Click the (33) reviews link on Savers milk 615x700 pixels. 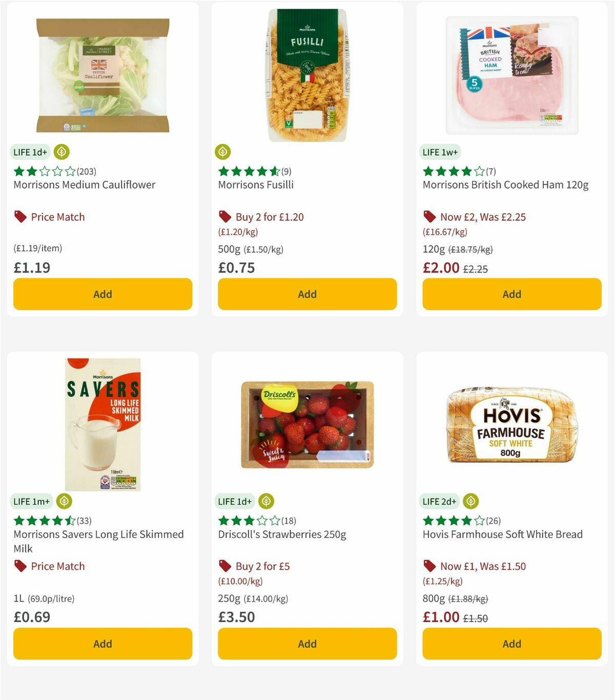point(84,520)
